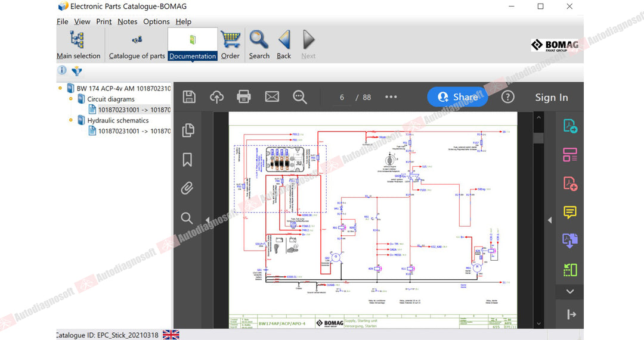Image resolution: width=644 pixels, height=340 pixels.
Task: Collapse the BW 174 ACP-4v AM node
Action: point(60,88)
